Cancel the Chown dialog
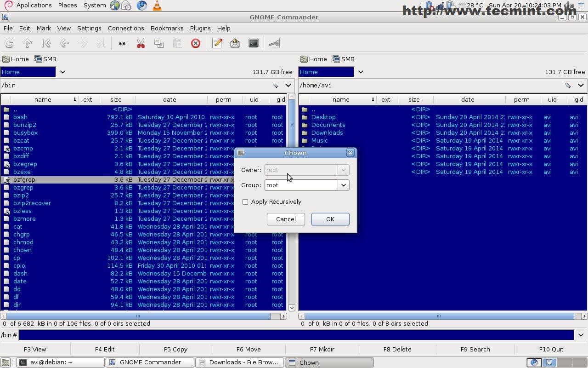 coord(286,219)
